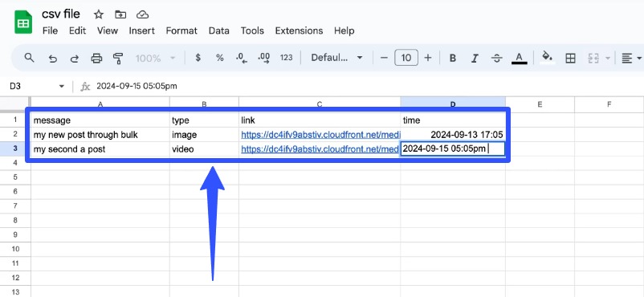Undo the last action
Screen dimensions: 644x297
click(x=52, y=58)
